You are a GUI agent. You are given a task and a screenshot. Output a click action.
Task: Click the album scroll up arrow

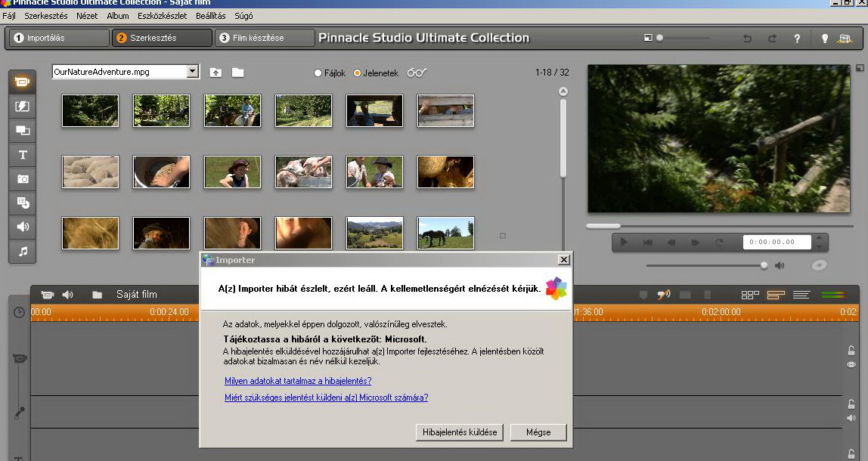coord(563,91)
